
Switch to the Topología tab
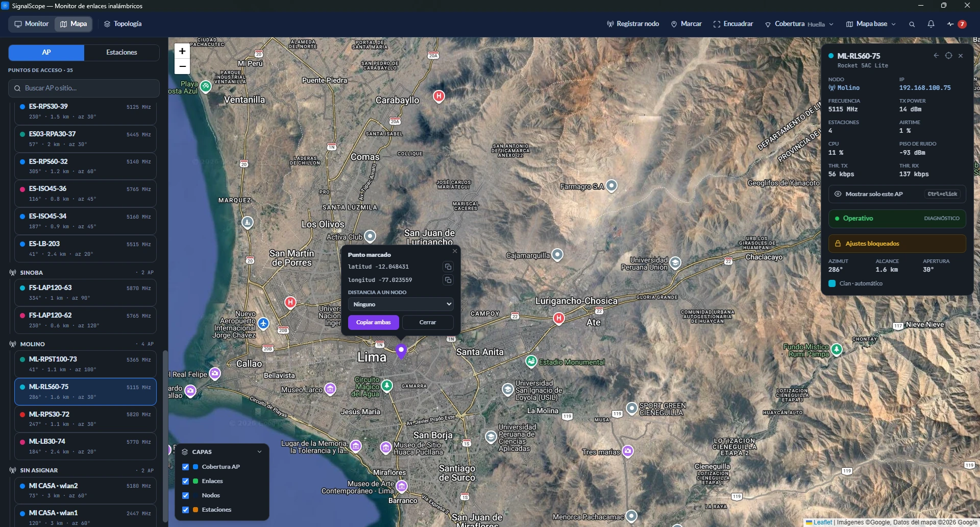[123, 24]
